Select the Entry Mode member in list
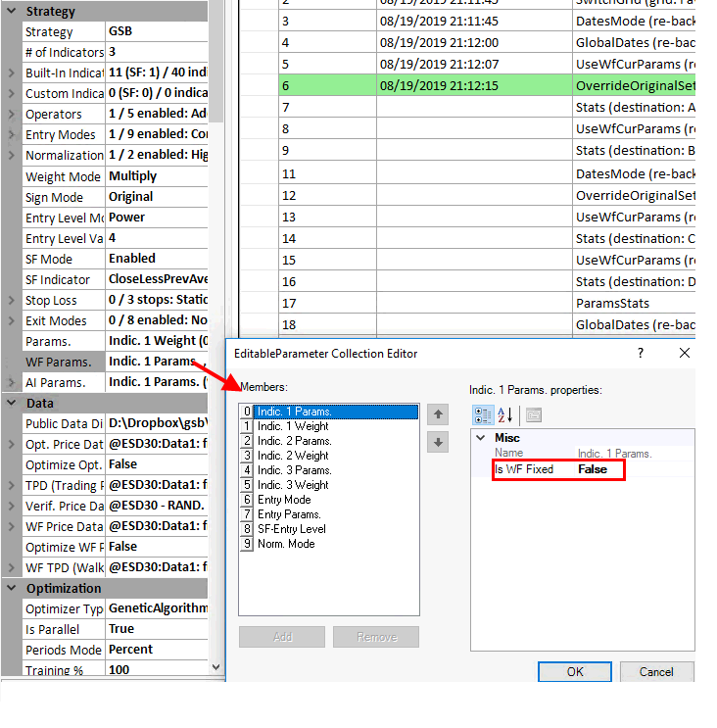This screenshot has width=717, height=728. pos(284,500)
